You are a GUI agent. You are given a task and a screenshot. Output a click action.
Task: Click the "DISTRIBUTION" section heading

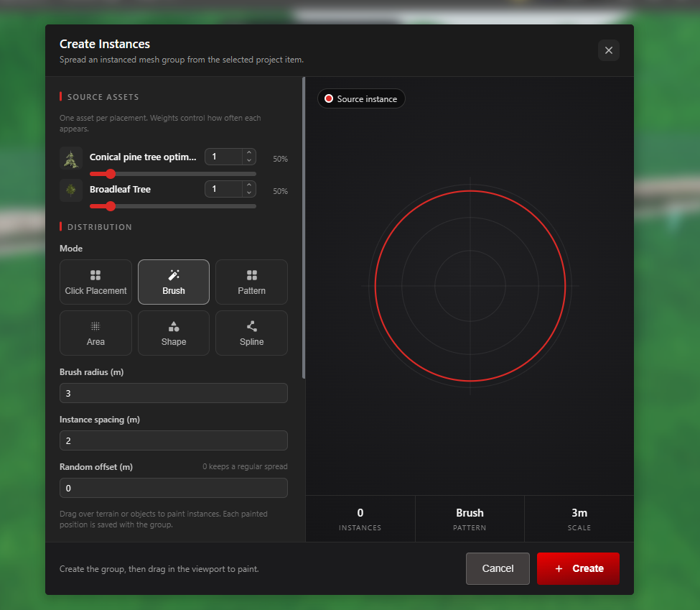point(100,227)
